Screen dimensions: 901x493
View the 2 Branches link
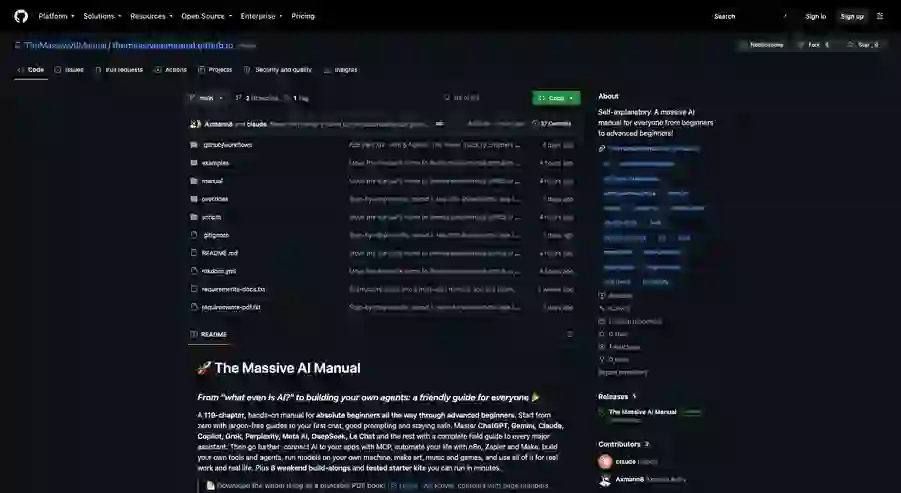point(257,98)
